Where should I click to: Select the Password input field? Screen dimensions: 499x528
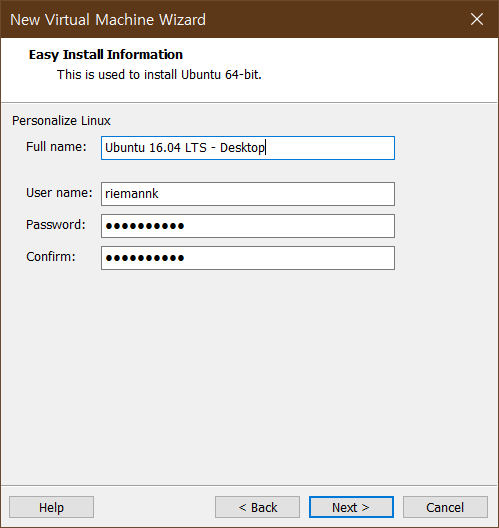(x=248, y=226)
